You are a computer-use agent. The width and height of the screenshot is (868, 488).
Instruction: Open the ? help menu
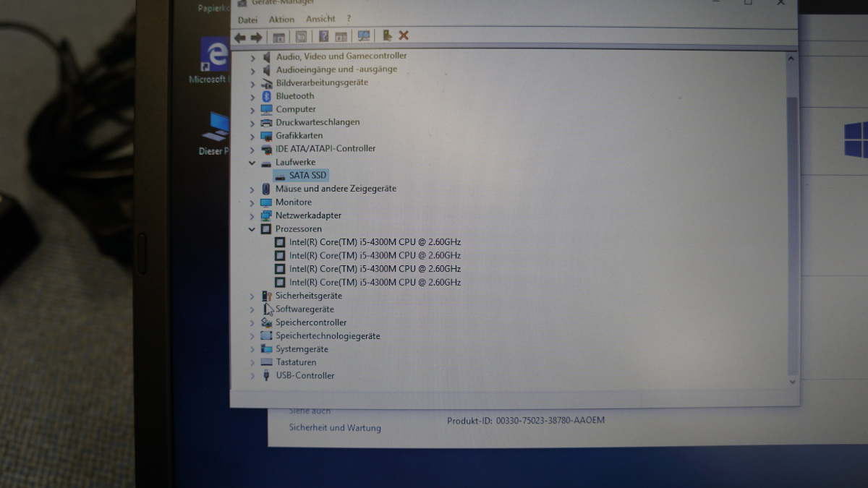tap(349, 19)
